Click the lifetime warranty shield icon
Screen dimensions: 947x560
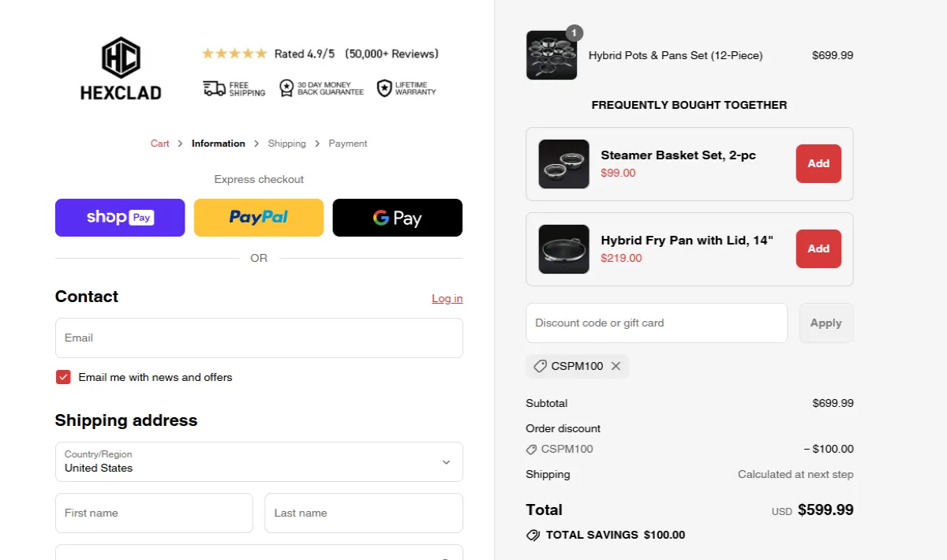(384, 88)
